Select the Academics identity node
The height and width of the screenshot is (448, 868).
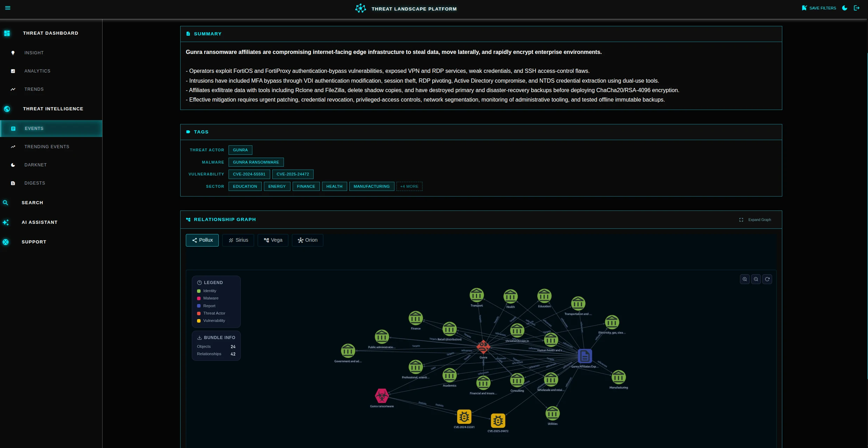click(x=449, y=375)
